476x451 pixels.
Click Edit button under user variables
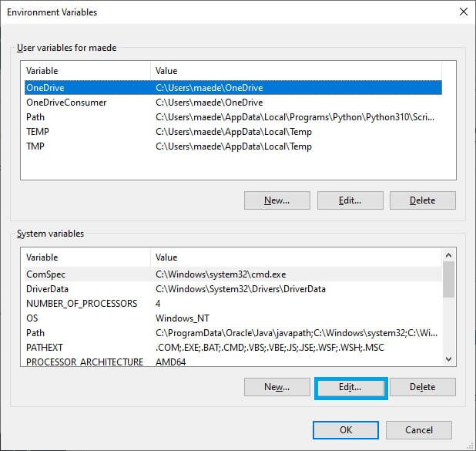[x=350, y=200]
